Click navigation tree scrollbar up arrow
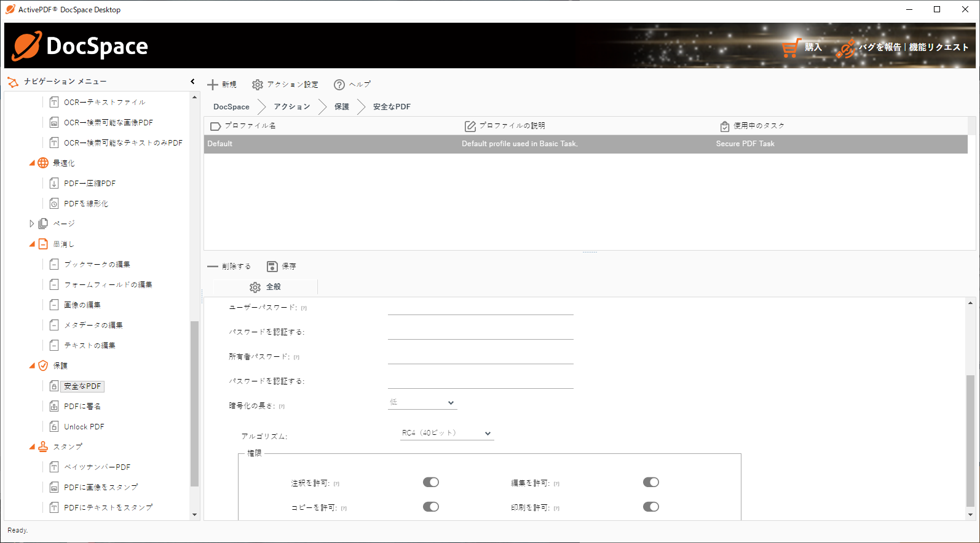The height and width of the screenshot is (543, 980). (x=195, y=97)
